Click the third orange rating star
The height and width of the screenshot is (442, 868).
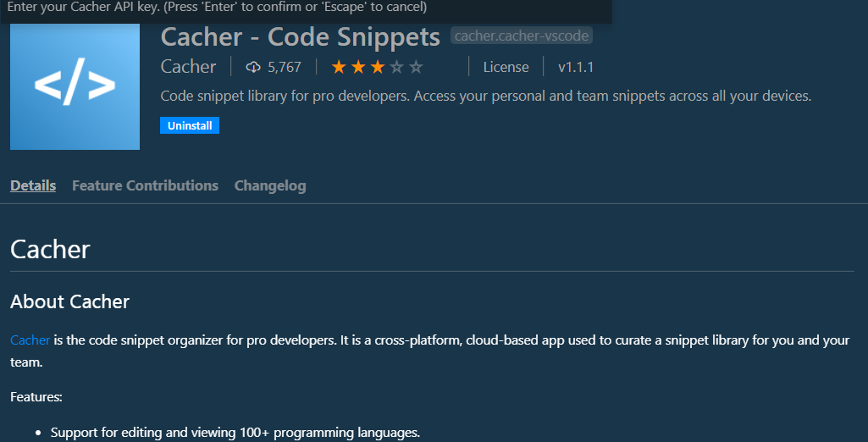tap(378, 67)
